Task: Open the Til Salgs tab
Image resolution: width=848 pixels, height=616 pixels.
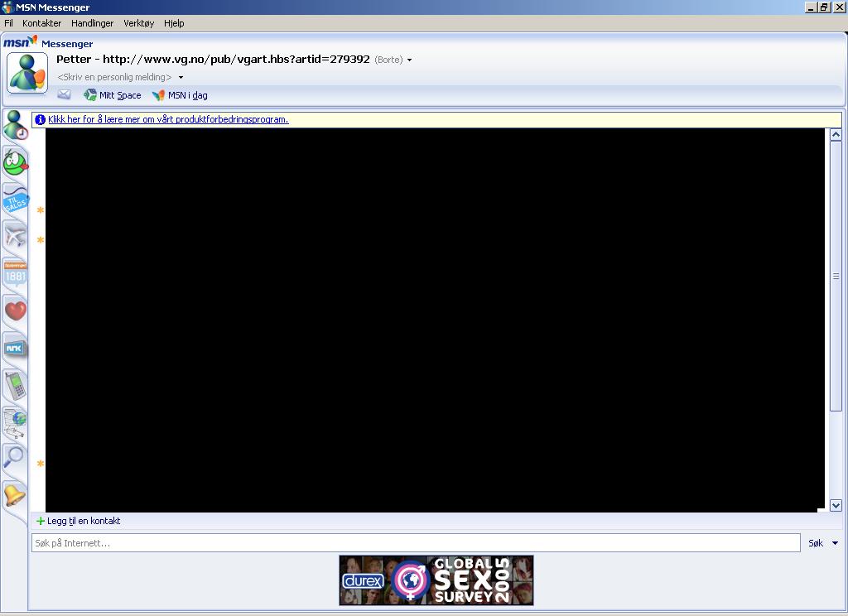Action: [x=15, y=200]
